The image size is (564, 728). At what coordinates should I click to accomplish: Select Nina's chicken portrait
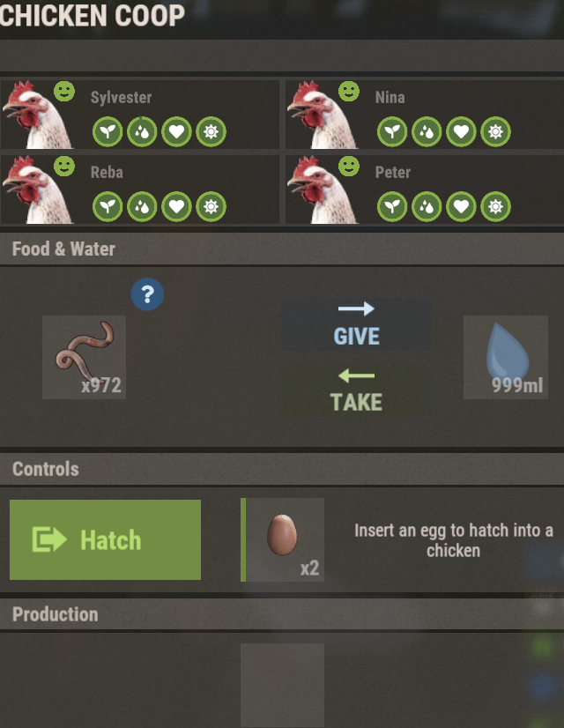323,115
